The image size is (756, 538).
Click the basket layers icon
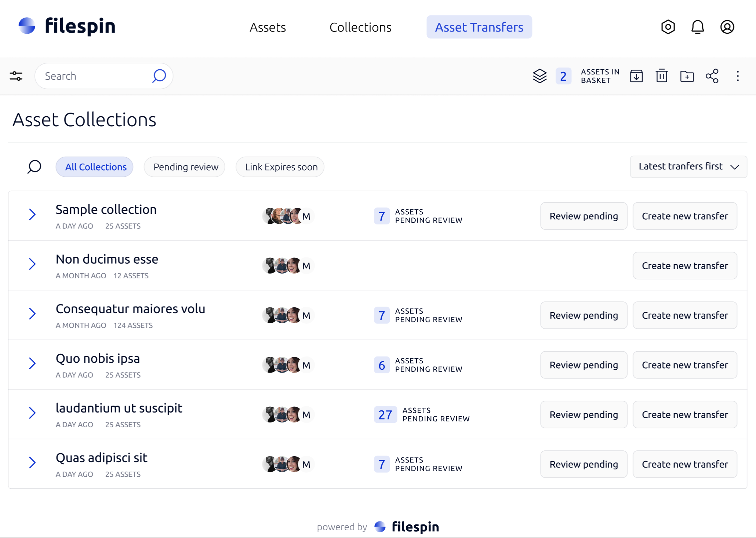(x=539, y=76)
